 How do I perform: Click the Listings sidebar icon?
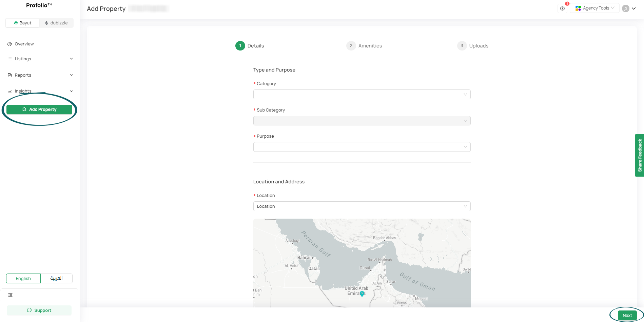9,59
